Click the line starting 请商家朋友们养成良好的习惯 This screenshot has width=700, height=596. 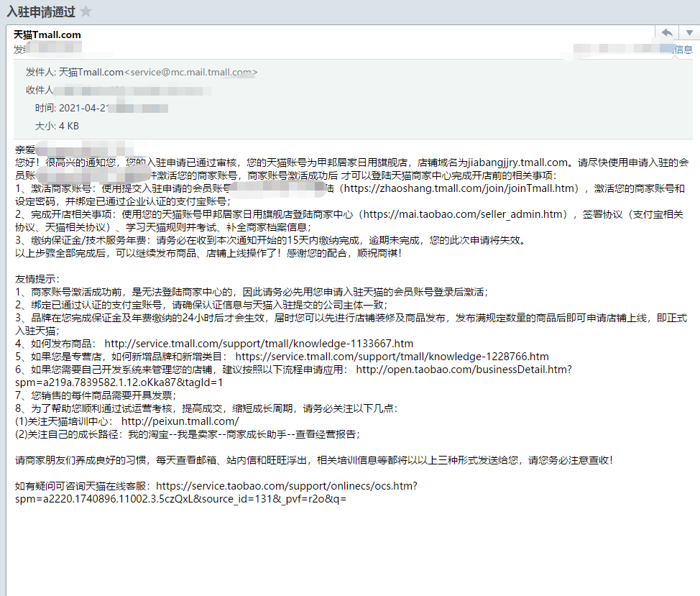tap(314, 460)
